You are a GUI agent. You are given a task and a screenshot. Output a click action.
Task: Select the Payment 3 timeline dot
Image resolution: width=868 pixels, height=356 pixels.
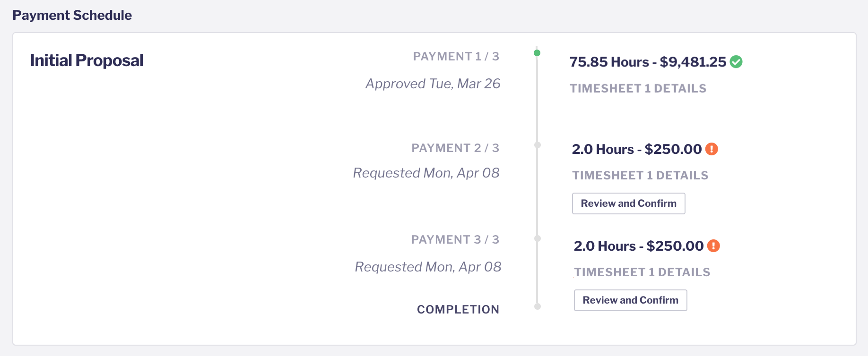tap(538, 238)
